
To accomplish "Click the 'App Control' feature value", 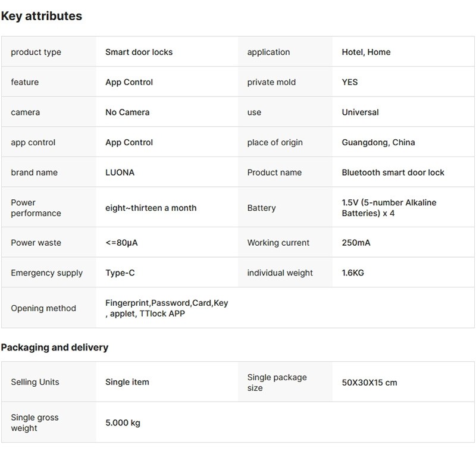I will tap(129, 82).
